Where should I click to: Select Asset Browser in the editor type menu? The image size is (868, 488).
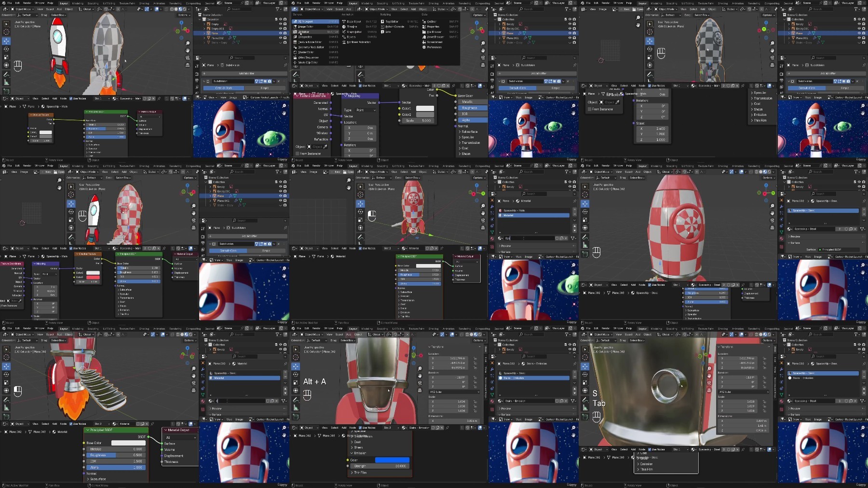435,37
